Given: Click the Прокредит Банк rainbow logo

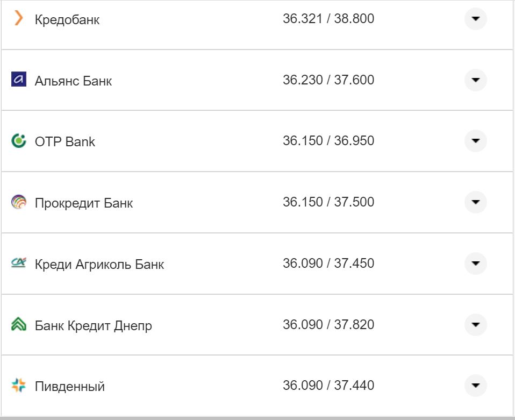Looking at the screenshot, I should tap(18, 202).
